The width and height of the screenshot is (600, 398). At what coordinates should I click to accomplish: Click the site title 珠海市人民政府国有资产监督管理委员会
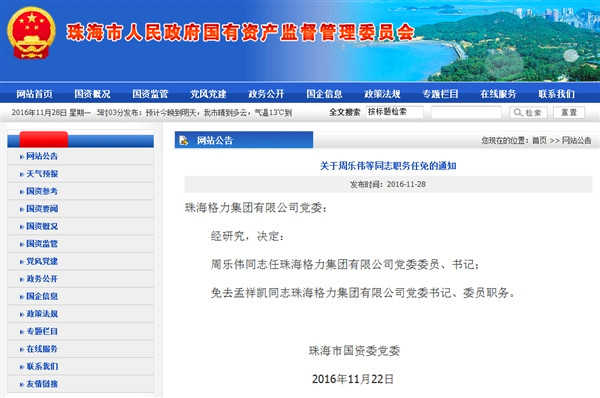point(241,32)
